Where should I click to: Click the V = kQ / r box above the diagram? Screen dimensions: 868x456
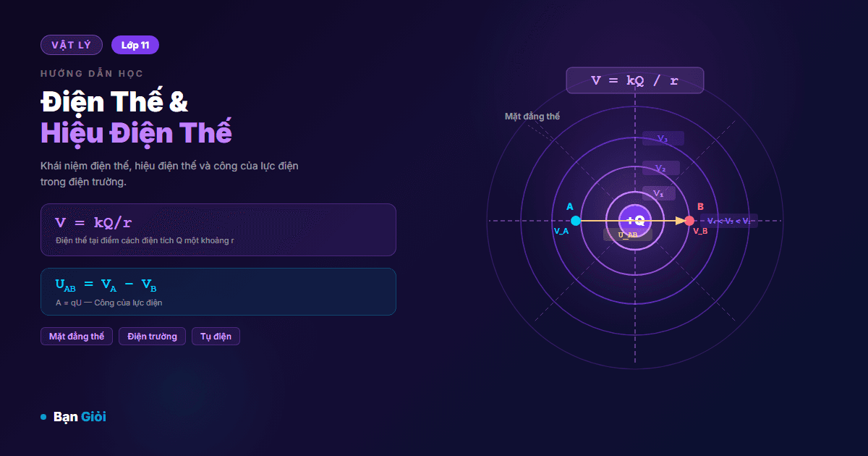tap(635, 80)
